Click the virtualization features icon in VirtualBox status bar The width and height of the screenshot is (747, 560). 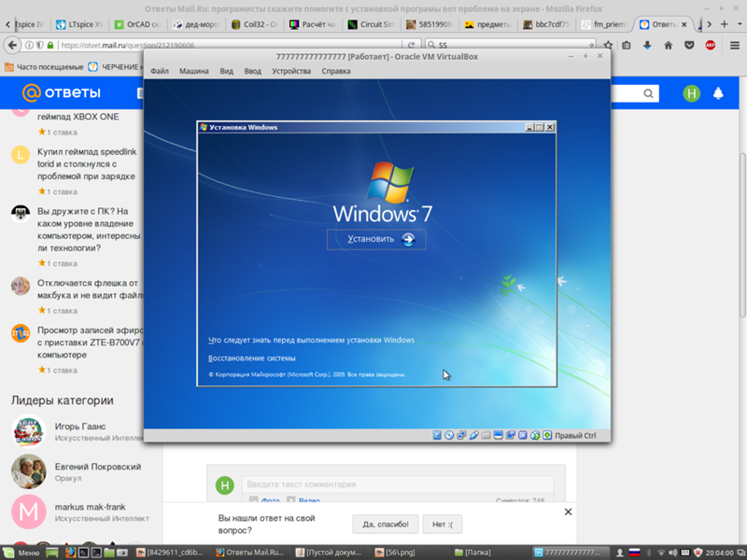pos(523,435)
